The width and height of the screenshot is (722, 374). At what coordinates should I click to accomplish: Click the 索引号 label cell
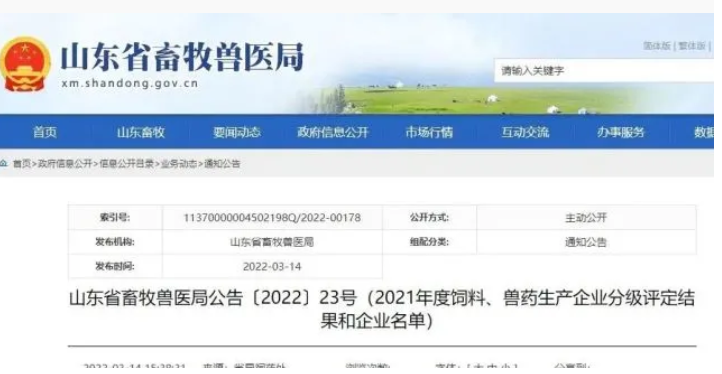pyautogui.click(x=115, y=217)
